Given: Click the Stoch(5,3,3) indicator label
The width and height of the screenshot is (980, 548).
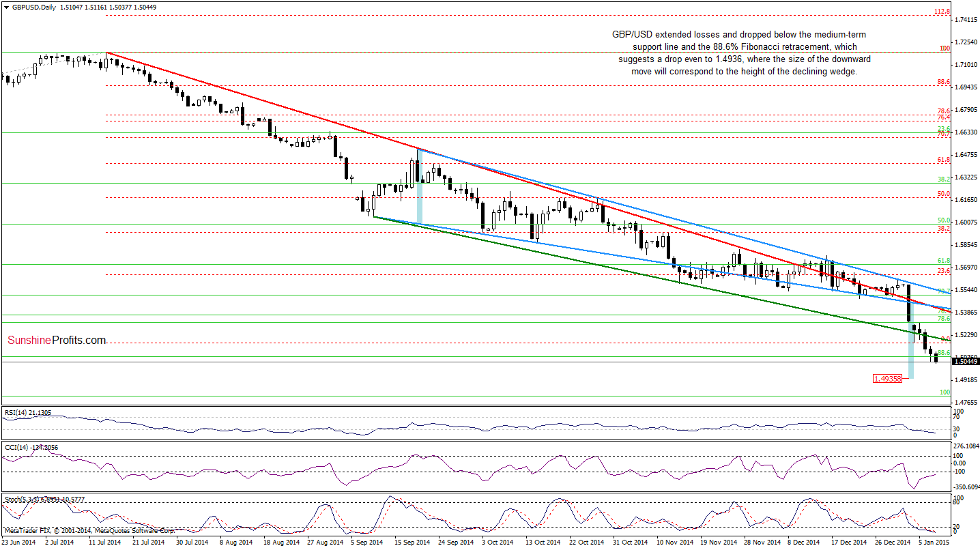Looking at the screenshot, I should click(x=44, y=499).
